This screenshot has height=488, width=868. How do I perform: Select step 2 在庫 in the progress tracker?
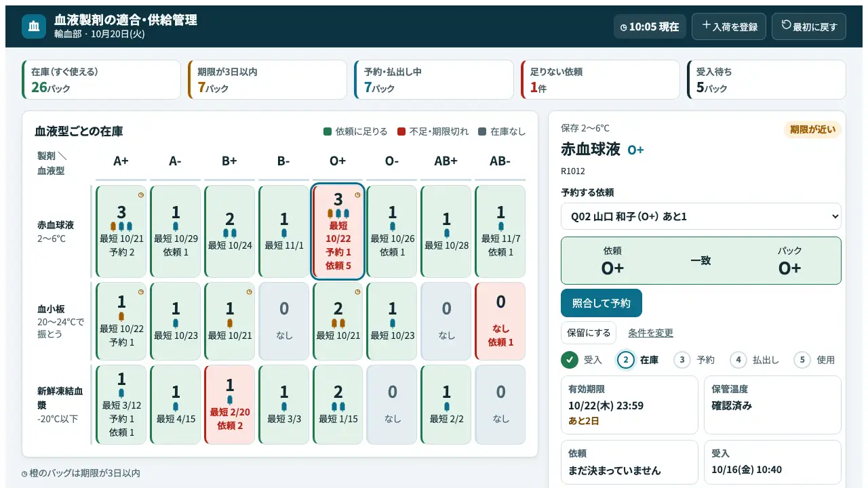click(637, 360)
